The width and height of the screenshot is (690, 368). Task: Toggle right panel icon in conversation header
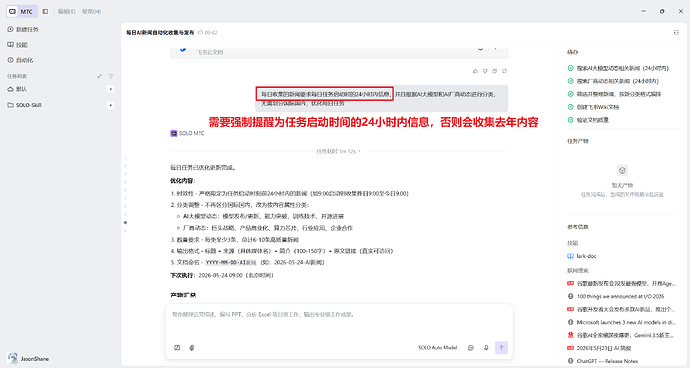tap(676, 33)
